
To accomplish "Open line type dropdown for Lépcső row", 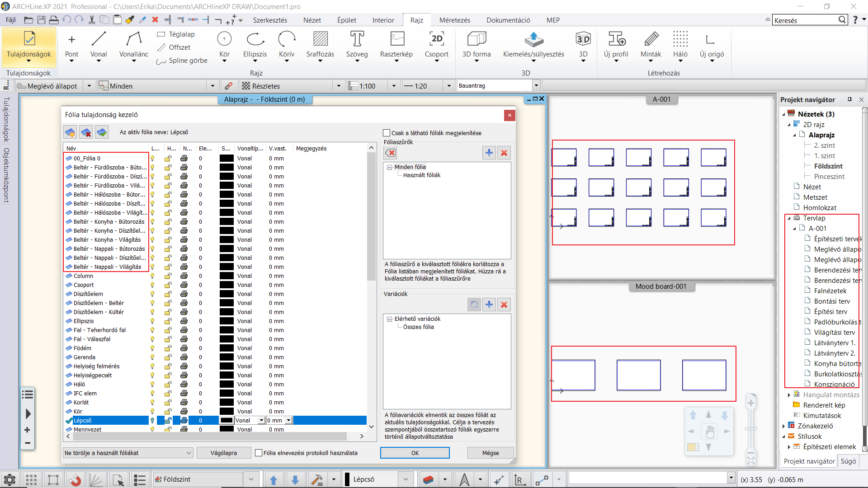I will coord(261,421).
